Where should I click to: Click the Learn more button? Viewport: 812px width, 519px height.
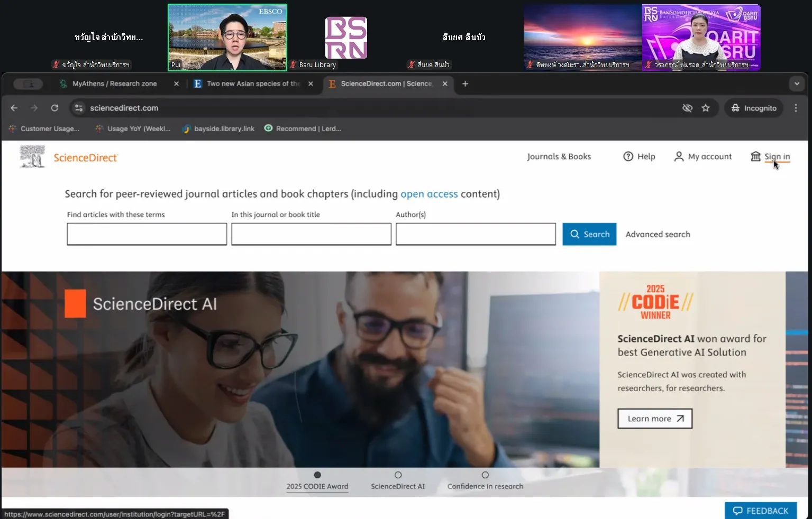click(655, 419)
